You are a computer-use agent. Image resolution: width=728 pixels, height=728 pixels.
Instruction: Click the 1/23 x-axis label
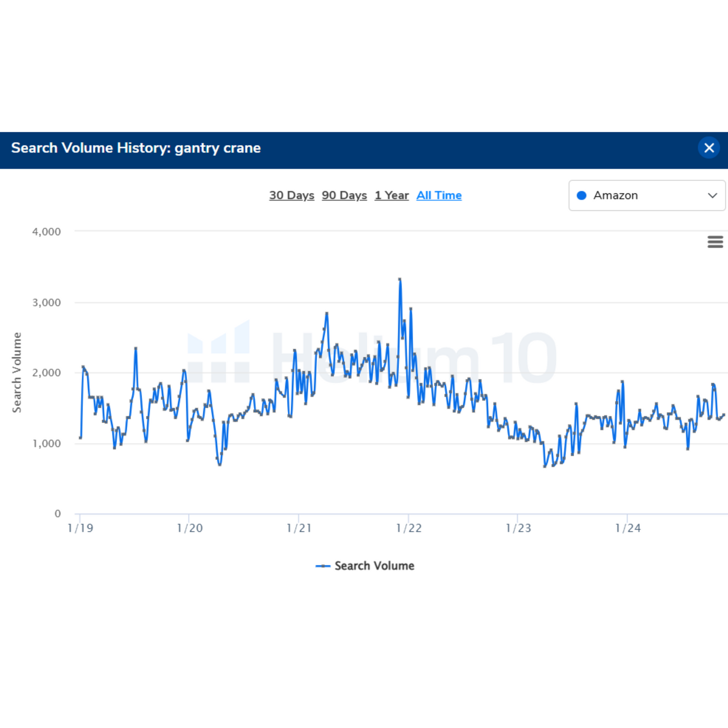[x=518, y=528]
